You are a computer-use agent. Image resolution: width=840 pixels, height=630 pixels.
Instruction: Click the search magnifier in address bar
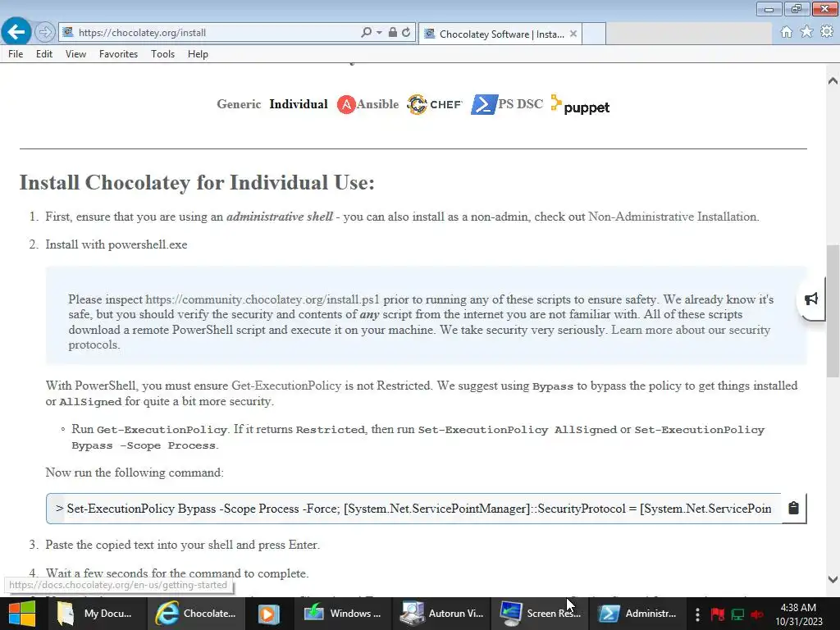(366, 32)
